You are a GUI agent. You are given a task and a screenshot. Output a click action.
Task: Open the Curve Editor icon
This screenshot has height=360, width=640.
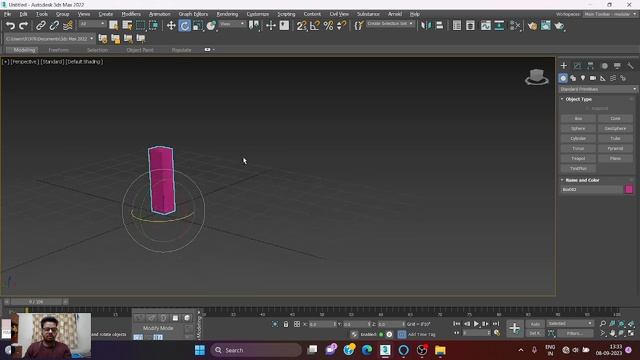pyautogui.click(x=486, y=26)
